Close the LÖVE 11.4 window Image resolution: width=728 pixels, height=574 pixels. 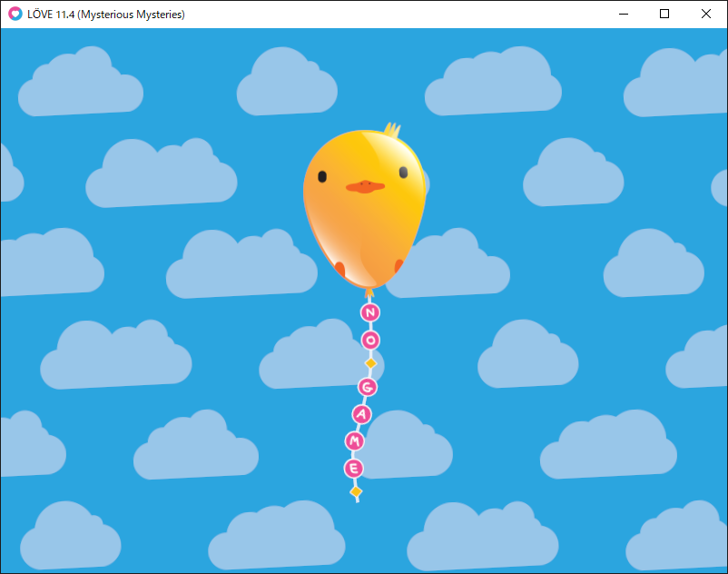706,14
